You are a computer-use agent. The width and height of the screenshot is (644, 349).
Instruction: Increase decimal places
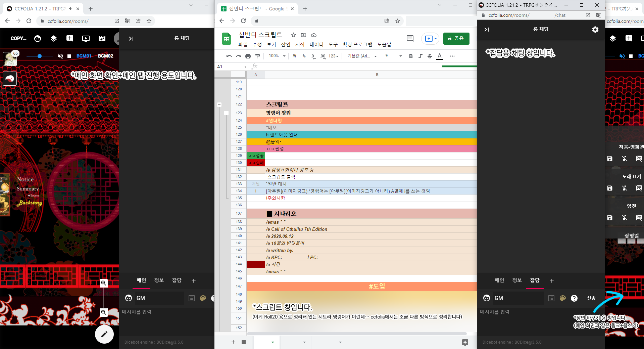click(323, 56)
